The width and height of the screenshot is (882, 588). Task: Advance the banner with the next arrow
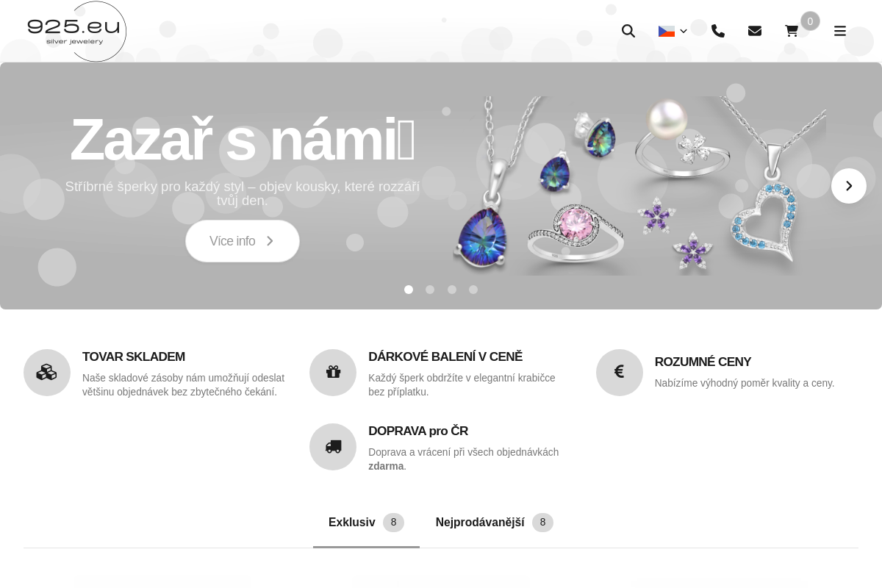849,186
